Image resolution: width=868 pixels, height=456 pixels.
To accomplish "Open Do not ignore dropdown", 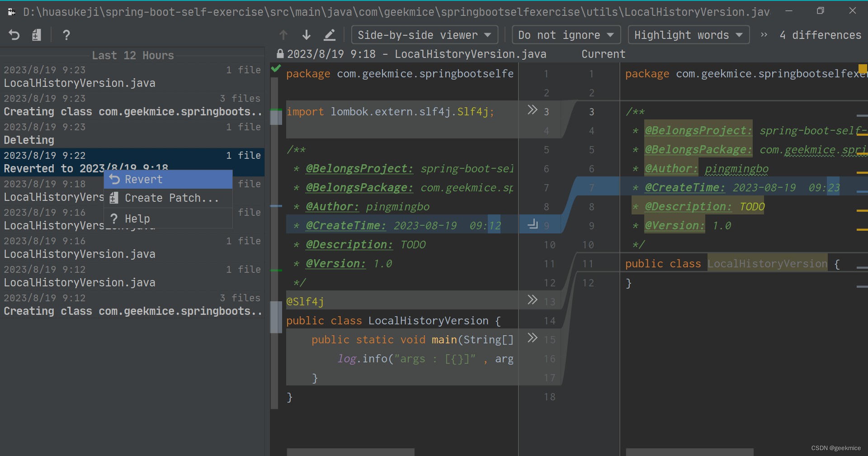I will click(566, 35).
